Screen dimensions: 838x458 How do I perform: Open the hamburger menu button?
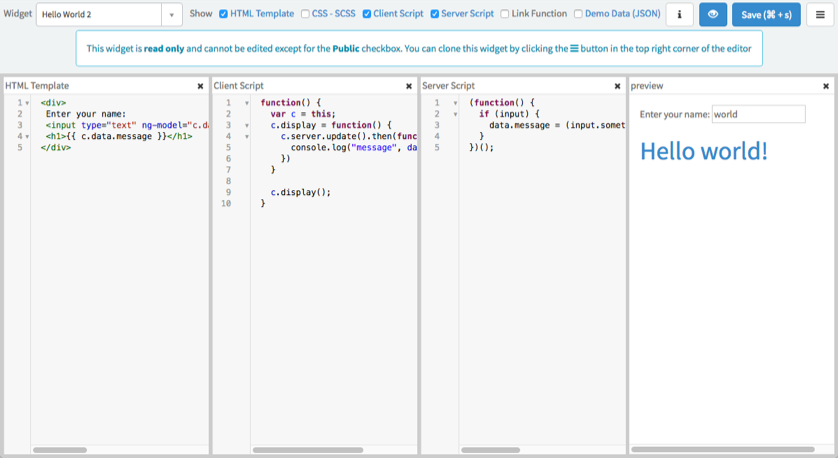tap(820, 14)
